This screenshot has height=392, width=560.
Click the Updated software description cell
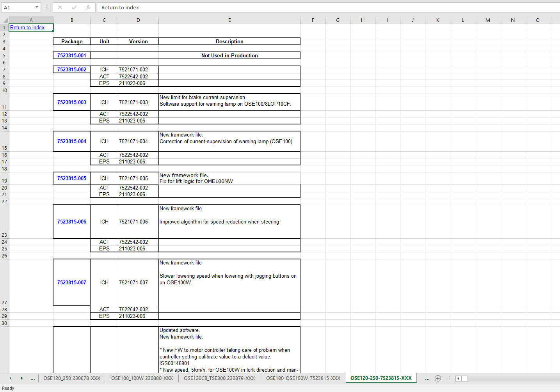click(x=229, y=350)
